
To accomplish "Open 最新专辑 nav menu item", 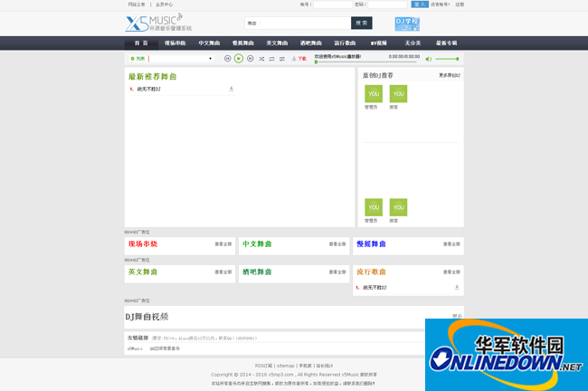I will 446,43.
